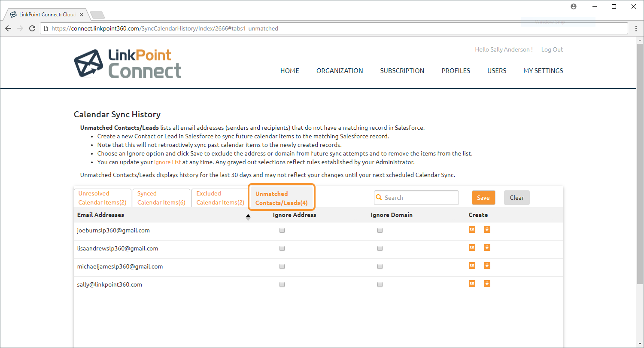Viewport: 644px width, 348px height.
Task: Create Contact for michaeljameslp360@gmail.com
Action: [x=472, y=266]
